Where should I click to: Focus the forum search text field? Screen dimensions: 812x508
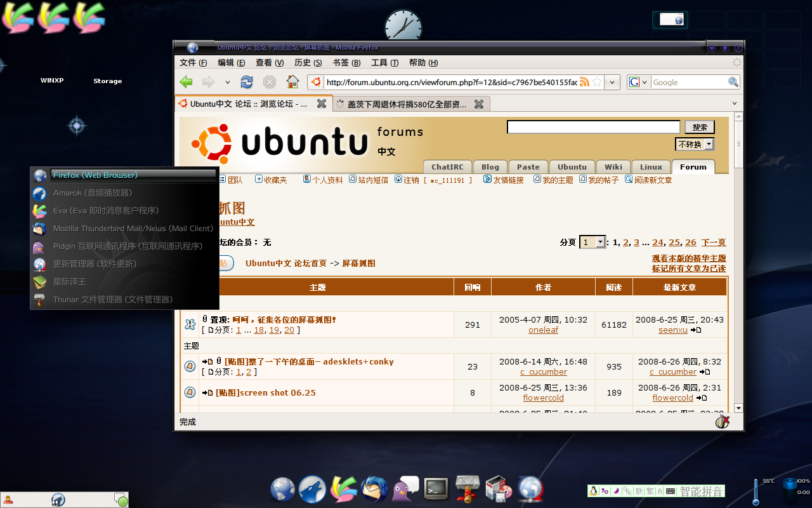pyautogui.click(x=593, y=127)
